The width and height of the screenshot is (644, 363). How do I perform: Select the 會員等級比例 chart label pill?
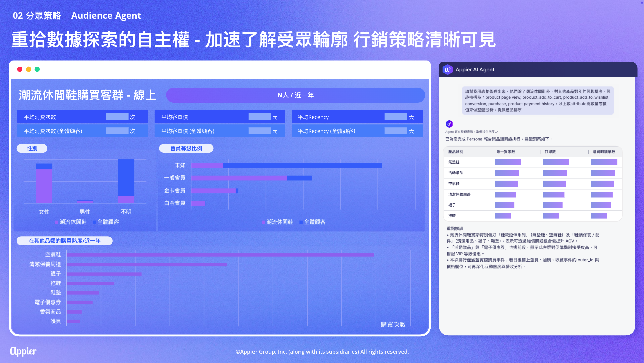[x=186, y=148]
